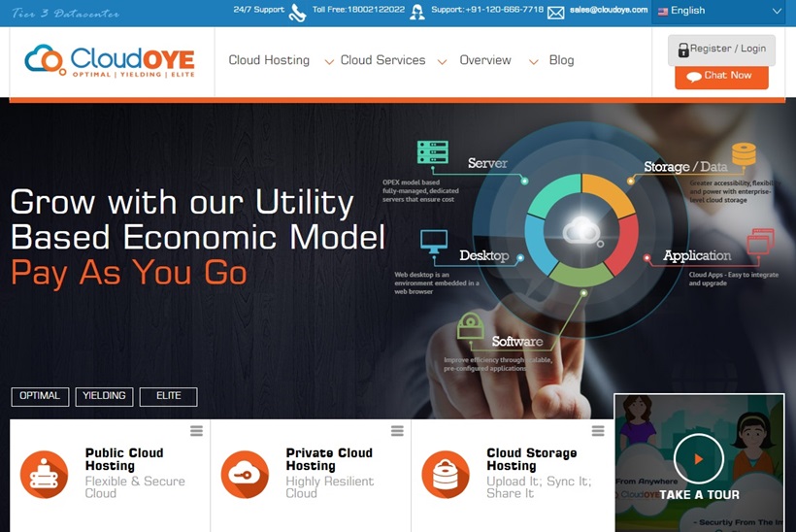This screenshot has height=532, width=796.
Task: Click the Public Cloud Hosting orange round icon
Action: pos(44,474)
